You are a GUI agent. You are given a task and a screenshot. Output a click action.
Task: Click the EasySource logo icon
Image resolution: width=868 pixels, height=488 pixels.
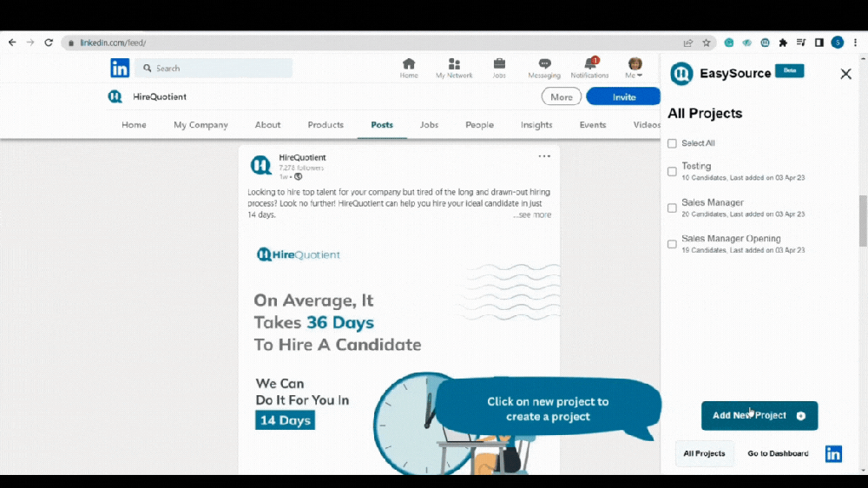(682, 74)
